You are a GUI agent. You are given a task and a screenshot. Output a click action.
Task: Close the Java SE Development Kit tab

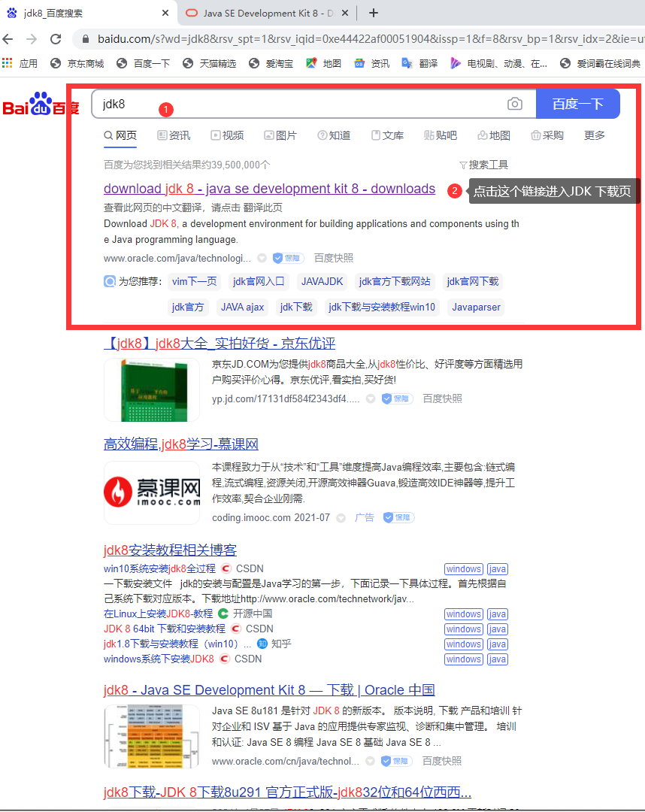[345, 13]
